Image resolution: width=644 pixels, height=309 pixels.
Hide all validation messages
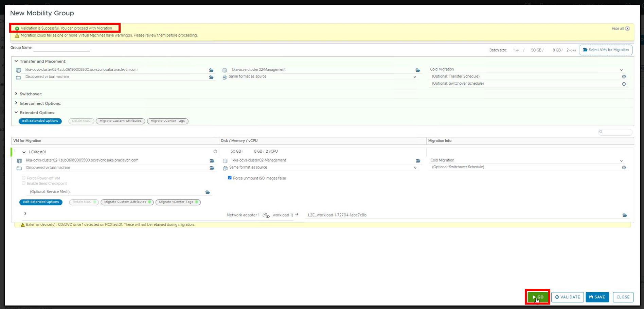click(620, 29)
